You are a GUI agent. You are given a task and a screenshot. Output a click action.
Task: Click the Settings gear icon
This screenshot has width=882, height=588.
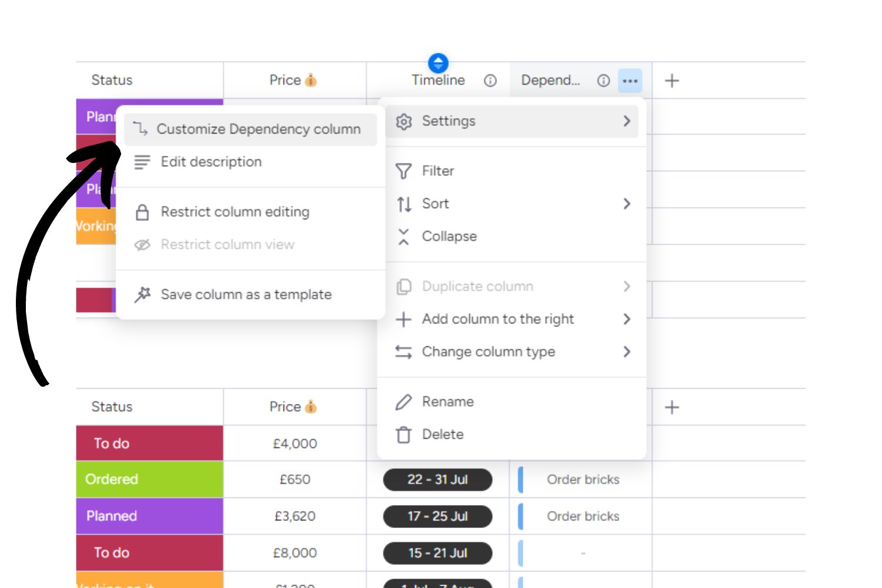[404, 121]
